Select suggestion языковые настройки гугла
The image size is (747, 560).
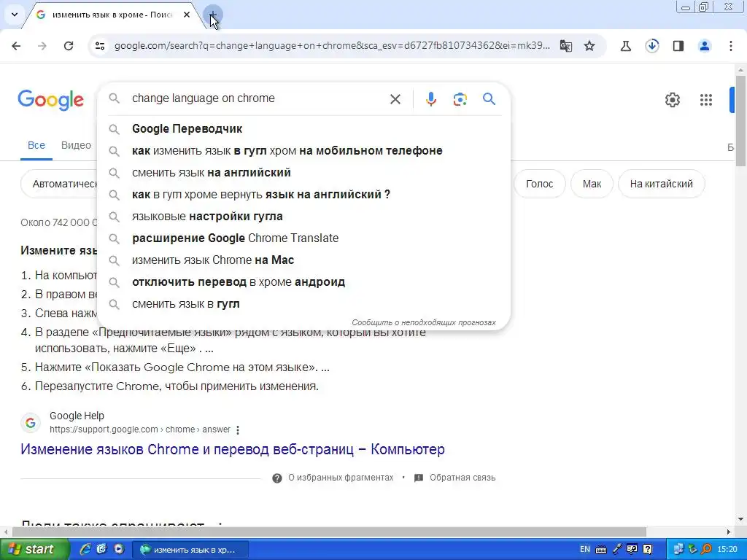pos(303,216)
